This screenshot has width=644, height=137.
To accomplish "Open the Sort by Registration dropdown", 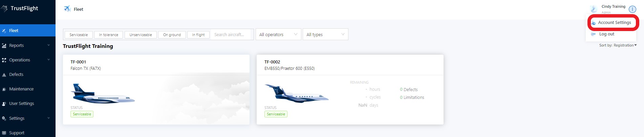I will [x=618, y=45].
